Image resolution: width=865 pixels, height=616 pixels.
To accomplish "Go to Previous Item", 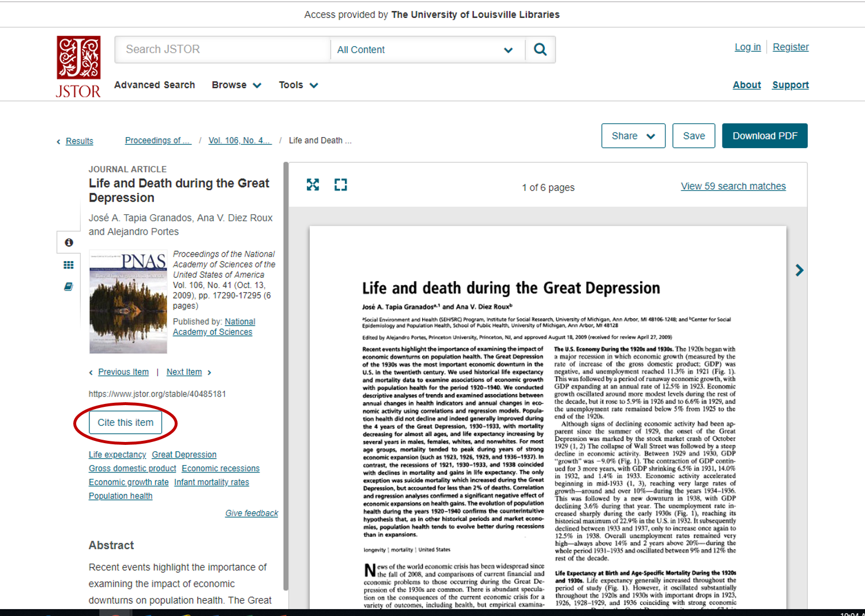I will (123, 372).
